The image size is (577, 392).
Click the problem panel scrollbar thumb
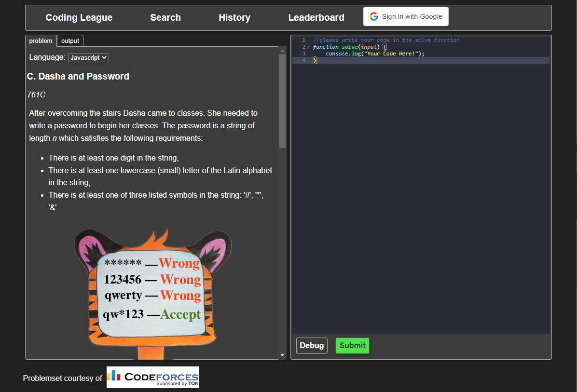(282, 101)
